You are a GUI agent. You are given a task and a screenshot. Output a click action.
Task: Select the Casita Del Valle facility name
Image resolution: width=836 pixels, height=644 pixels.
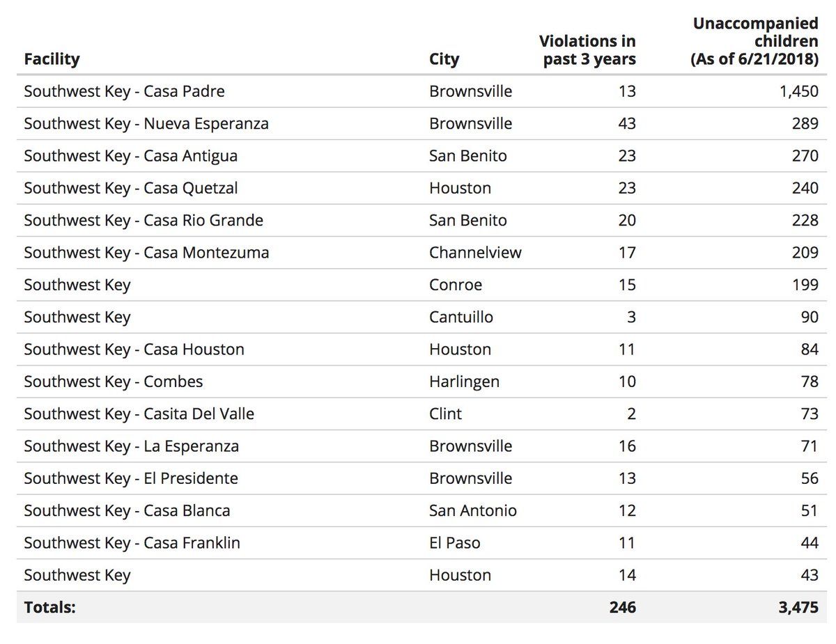(x=139, y=414)
